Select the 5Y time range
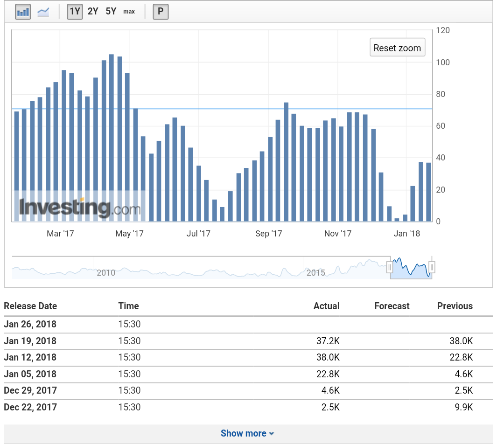The image size is (504, 444). coord(111,12)
